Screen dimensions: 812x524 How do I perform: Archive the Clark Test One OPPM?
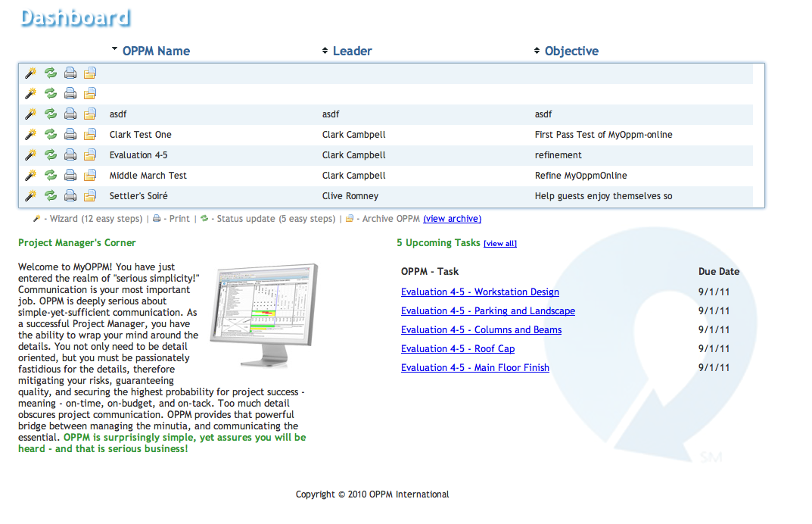tap(90, 135)
